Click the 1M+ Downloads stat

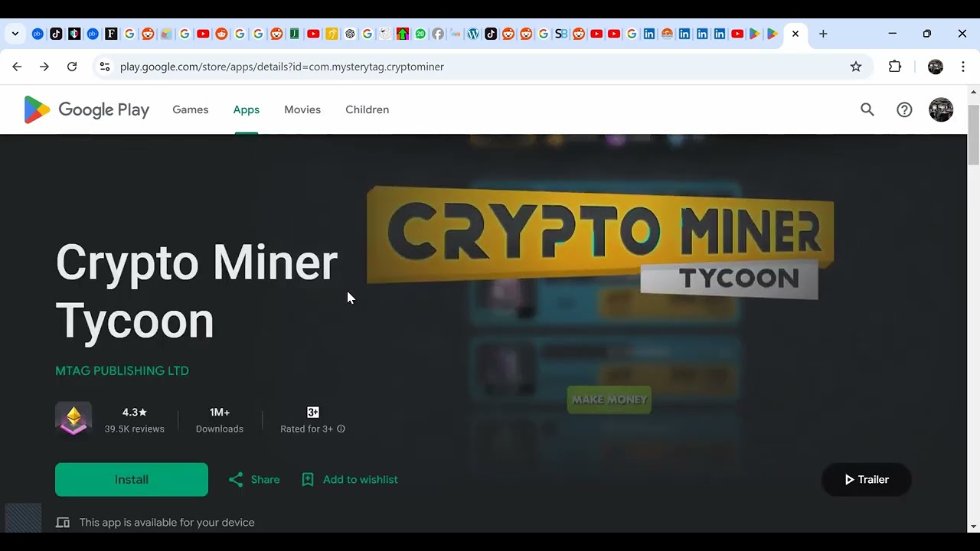coord(220,420)
